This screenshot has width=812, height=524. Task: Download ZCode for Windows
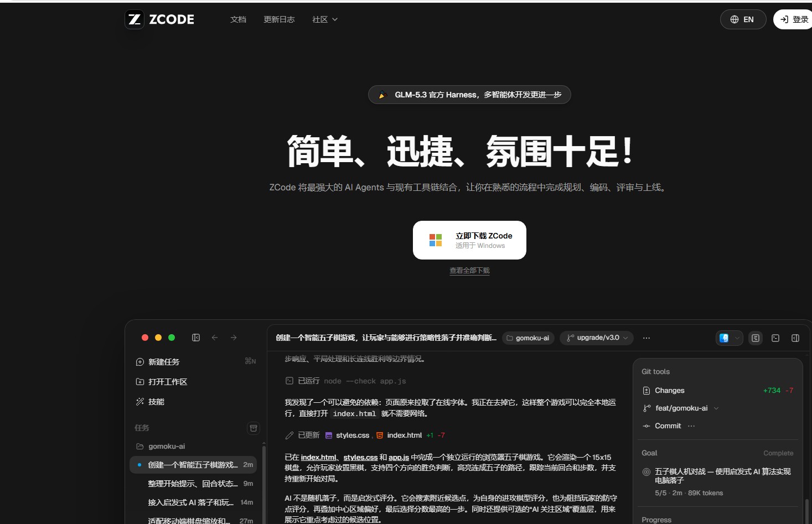tap(469, 240)
